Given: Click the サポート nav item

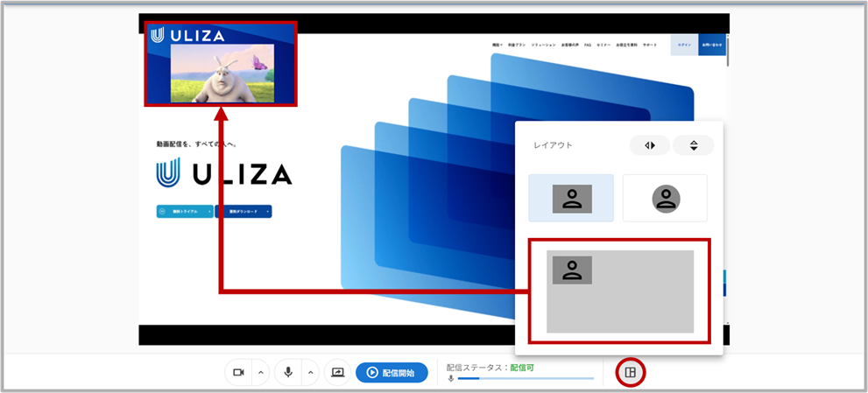Looking at the screenshot, I should 651,45.
